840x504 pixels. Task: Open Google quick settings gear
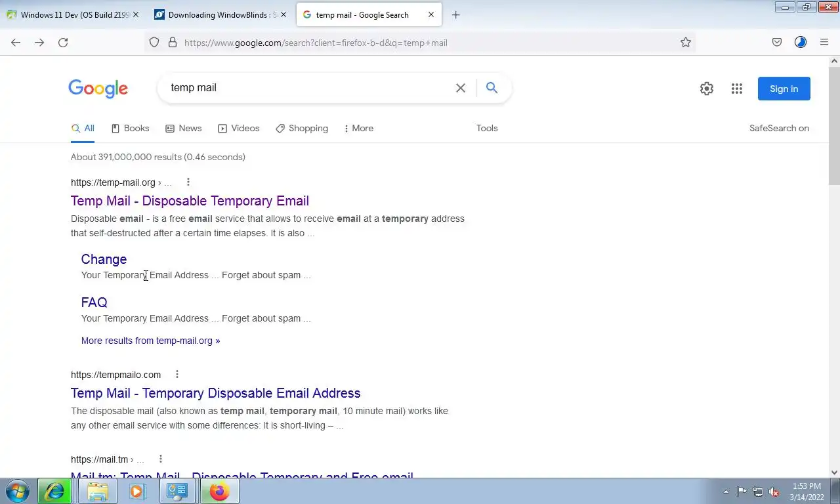pos(707,89)
